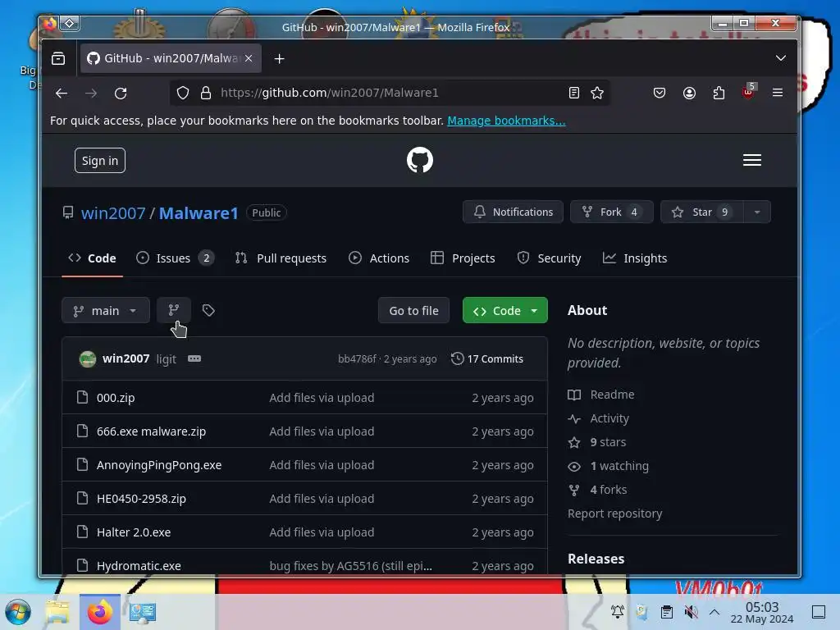This screenshot has height=630, width=840.
Task: Click the muted volume tray icon
Action: (x=691, y=611)
